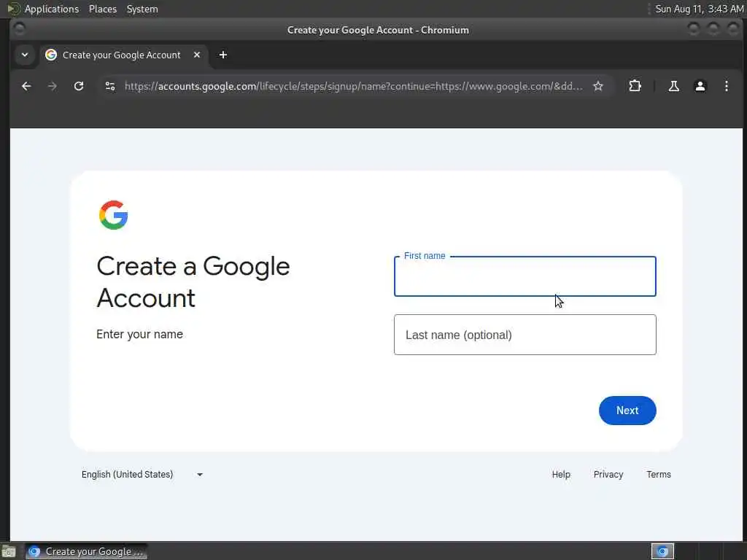
Task: Open the Extensions puzzle icon
Action: pyautogui.click(x=635, y=86)
